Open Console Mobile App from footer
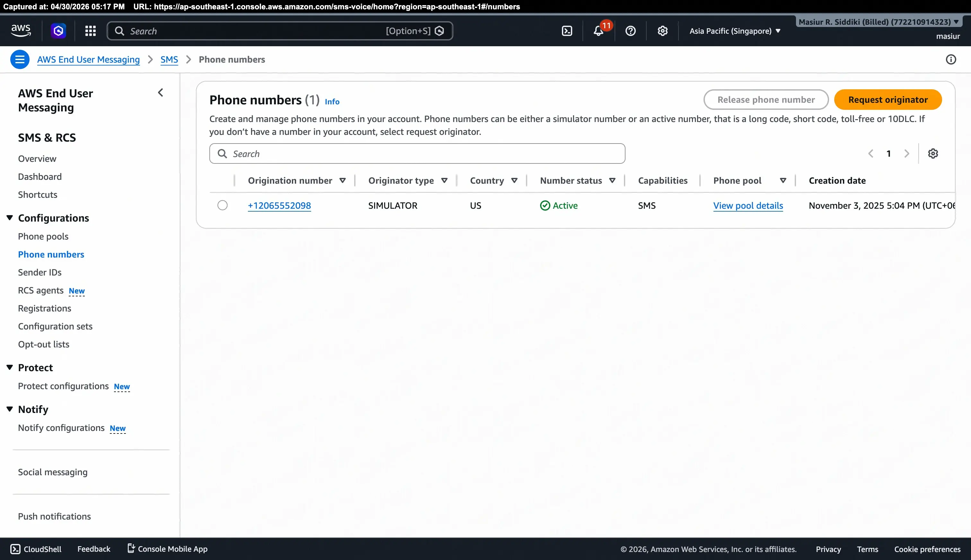 point(167,549)
